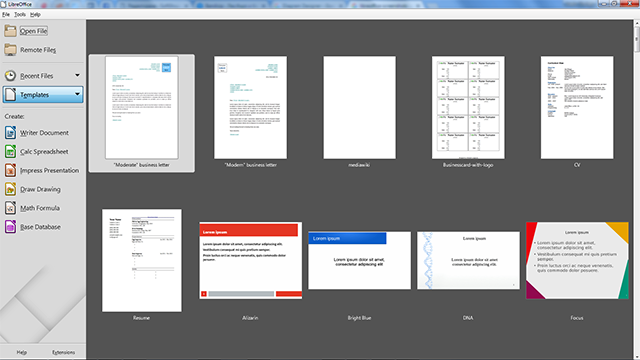
Task: Click the LibreOffice title bar logo icon
Action: tap(3, 4)
